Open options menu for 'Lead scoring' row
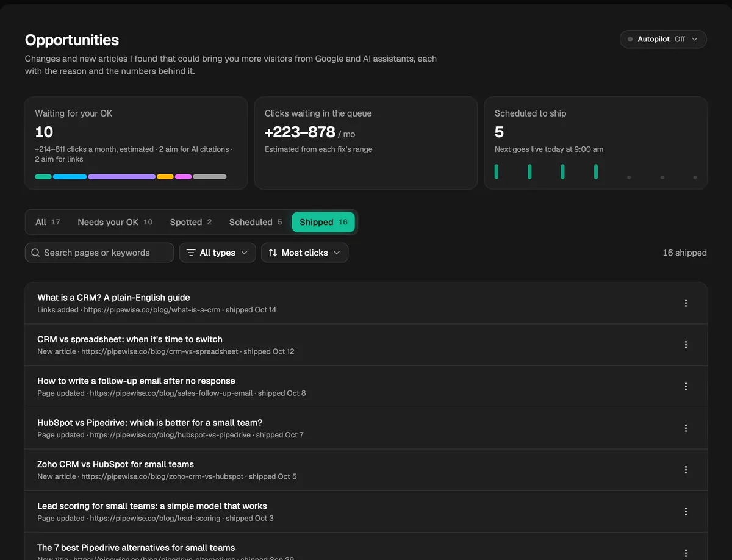This screenshot has width=732, height=560. point(686,511)
